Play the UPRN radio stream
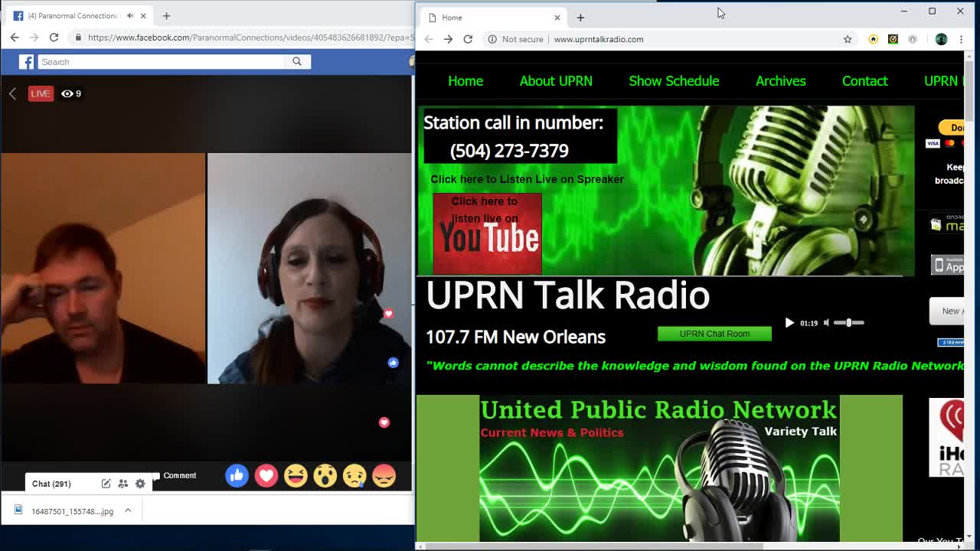The width and height of the screenshot is (980, 551). [x=789, y=323]
